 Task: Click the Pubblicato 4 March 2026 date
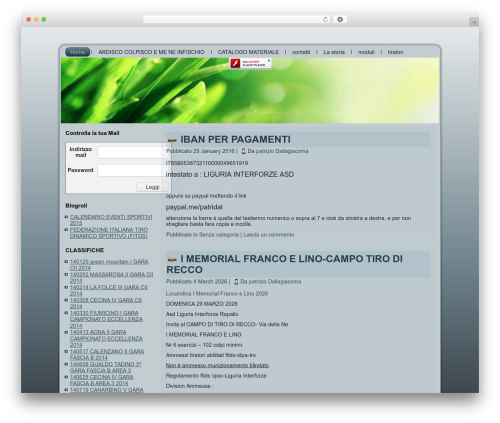[x=197, y=282]
